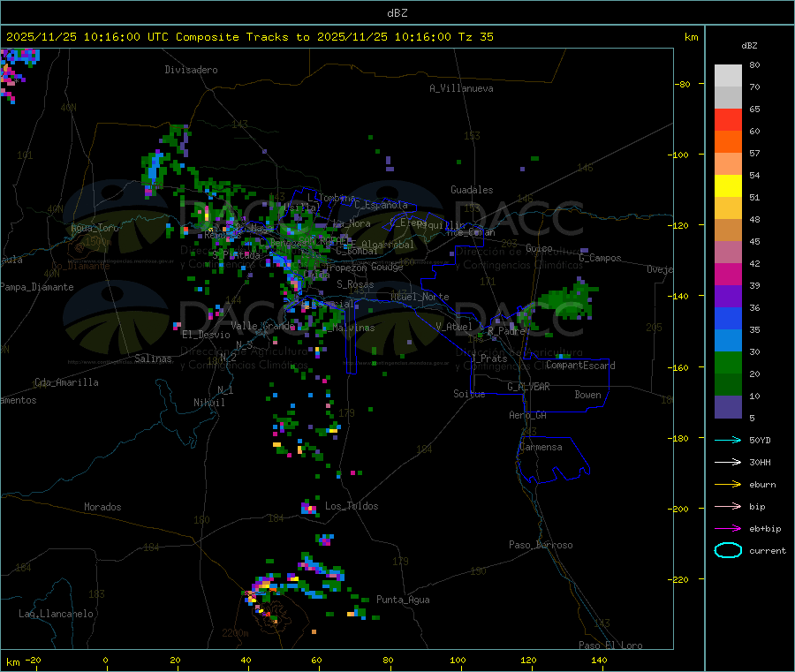Select the bright green 20-30 dBZ swatch
Image resolution: width=795 pixels, height=672 pixels.
[728, 362]
